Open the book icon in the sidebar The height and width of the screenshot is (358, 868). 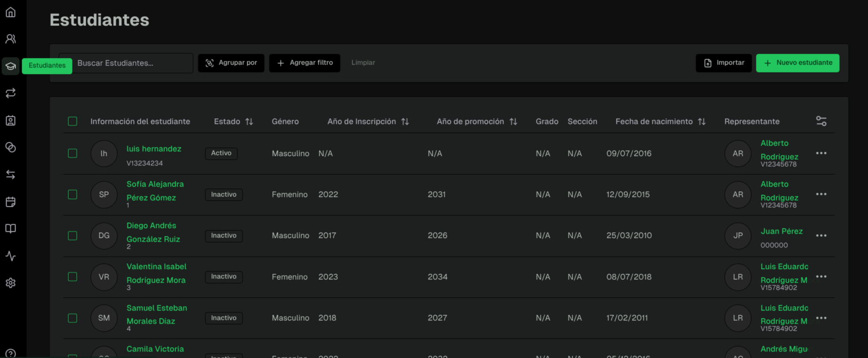point(10,229)
